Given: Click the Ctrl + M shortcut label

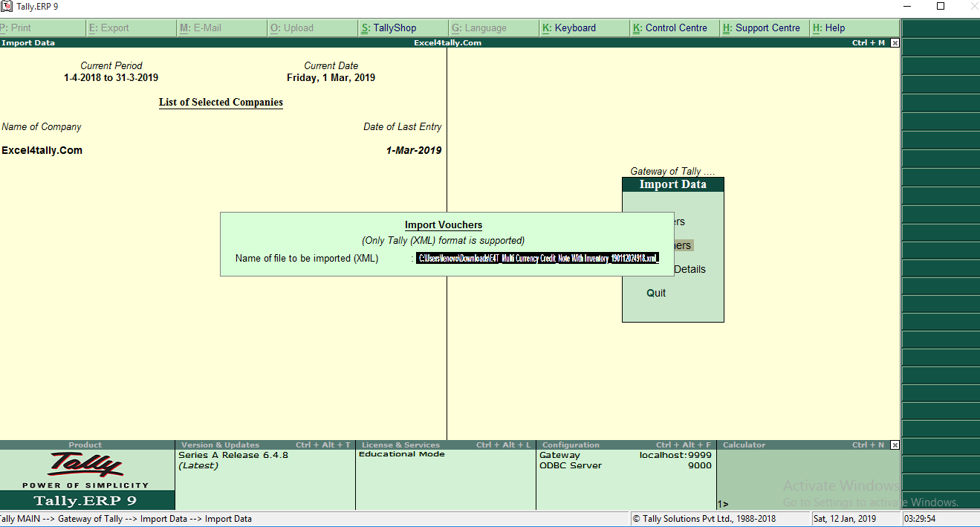Looking at the screenshot, I should [x=869, y=43].
